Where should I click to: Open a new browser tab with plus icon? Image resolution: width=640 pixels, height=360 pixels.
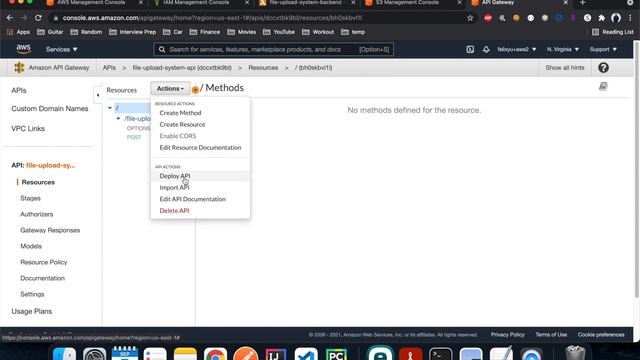(582, 2)
